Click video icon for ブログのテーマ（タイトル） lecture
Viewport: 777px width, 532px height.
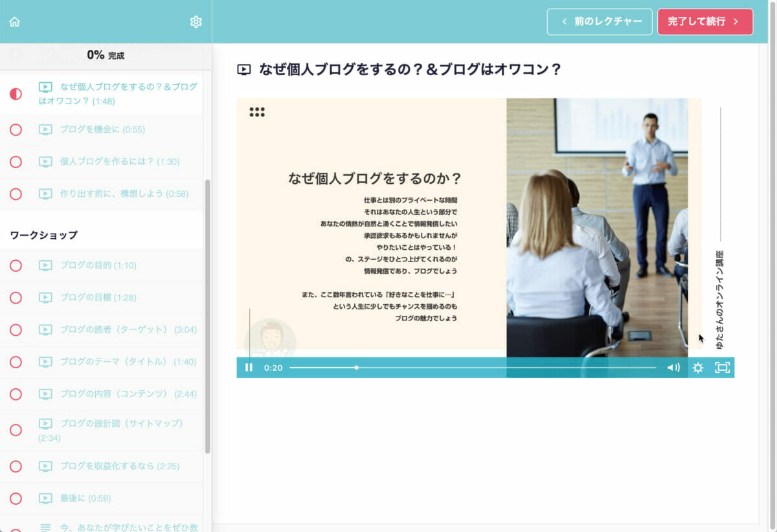(45, 362)
